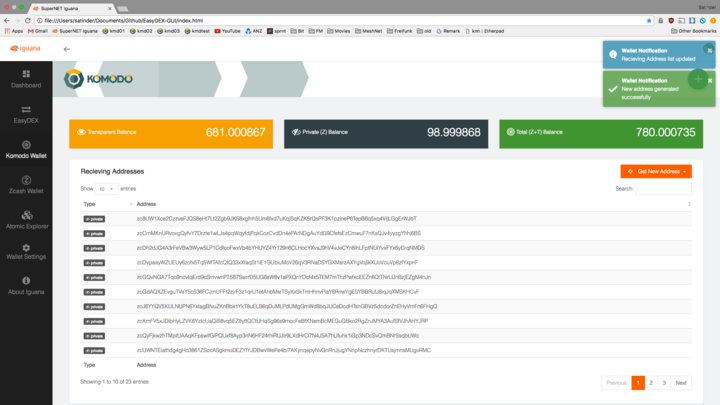Click the Transparent Balance value 681.000867
This screenshot has height=405, width=720.
pos(235,132)
